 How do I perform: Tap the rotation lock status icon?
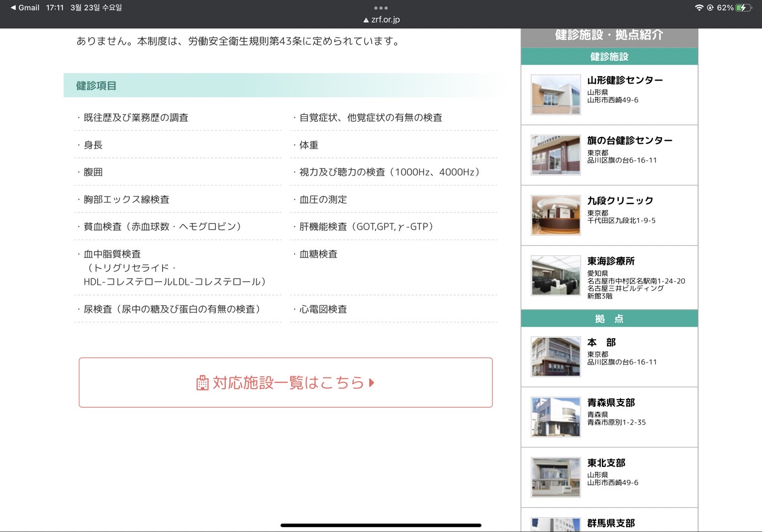[710, 7]
